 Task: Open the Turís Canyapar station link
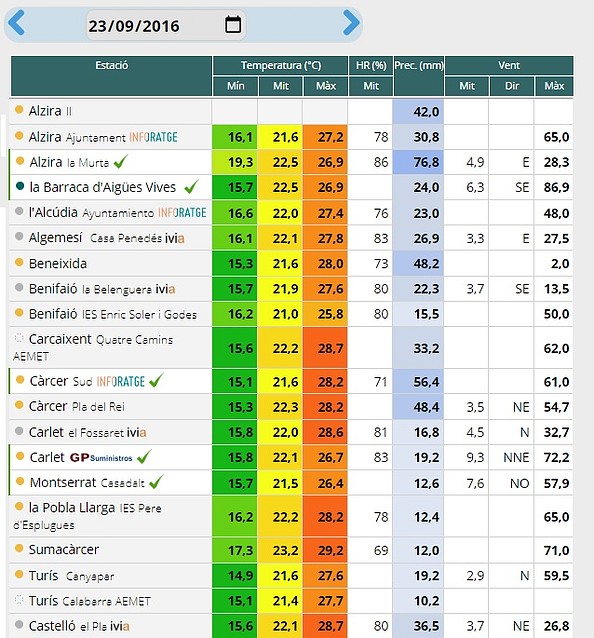72,576
